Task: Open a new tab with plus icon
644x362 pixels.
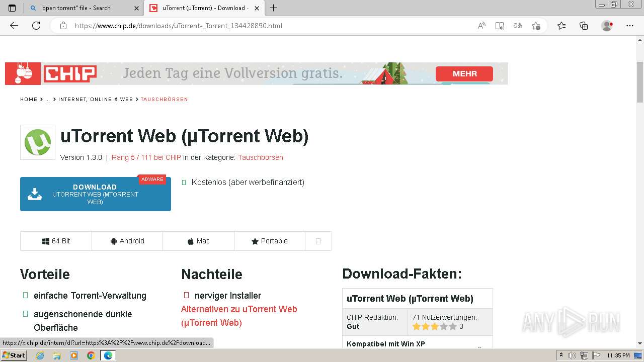Action: coord(273,8)
